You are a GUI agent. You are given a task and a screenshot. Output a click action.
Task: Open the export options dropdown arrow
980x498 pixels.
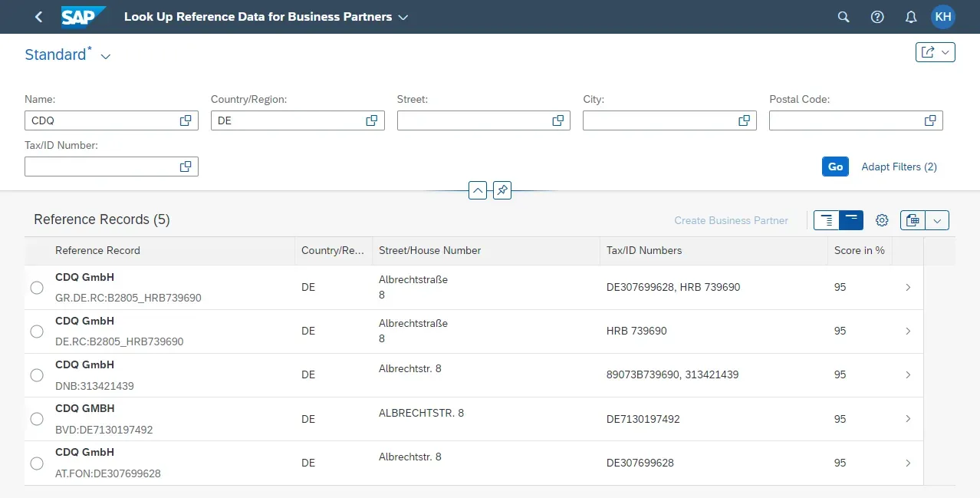coord(937,220)
